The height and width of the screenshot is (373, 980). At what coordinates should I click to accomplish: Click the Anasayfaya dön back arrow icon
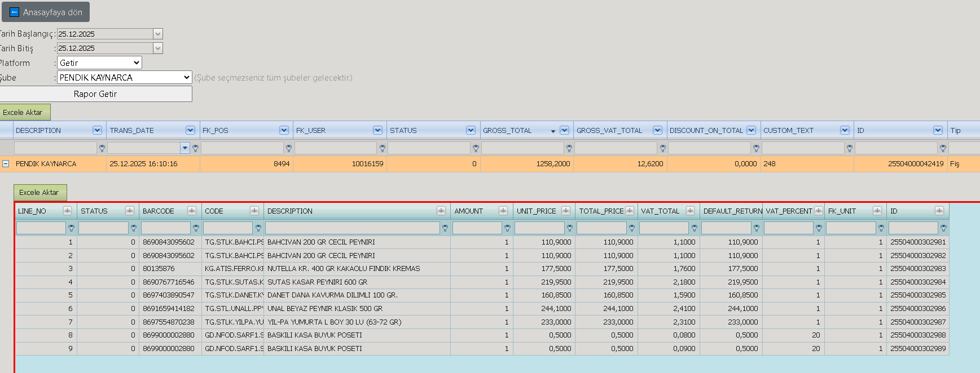pos(15,12)
